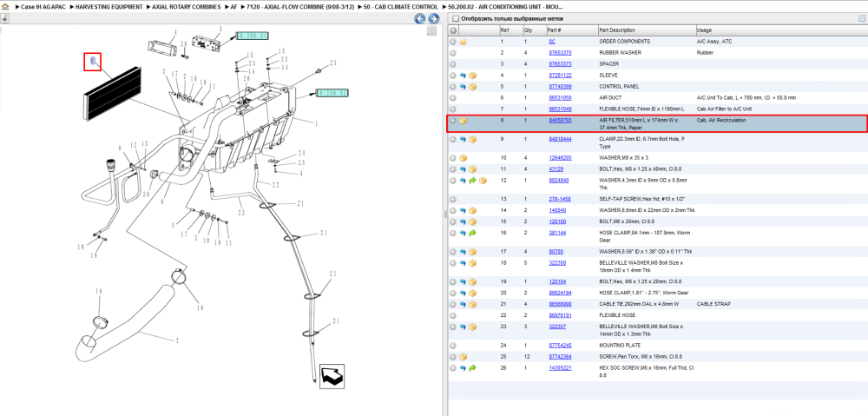Open part number link 0C
Image resolution: width=868 pixels, height=416 pixels.
(552, 42)
